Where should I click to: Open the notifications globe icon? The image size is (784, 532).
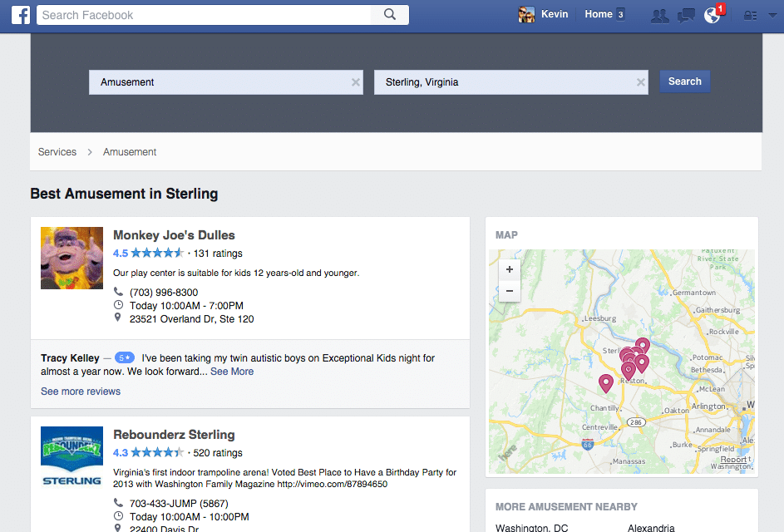[712, 15]
